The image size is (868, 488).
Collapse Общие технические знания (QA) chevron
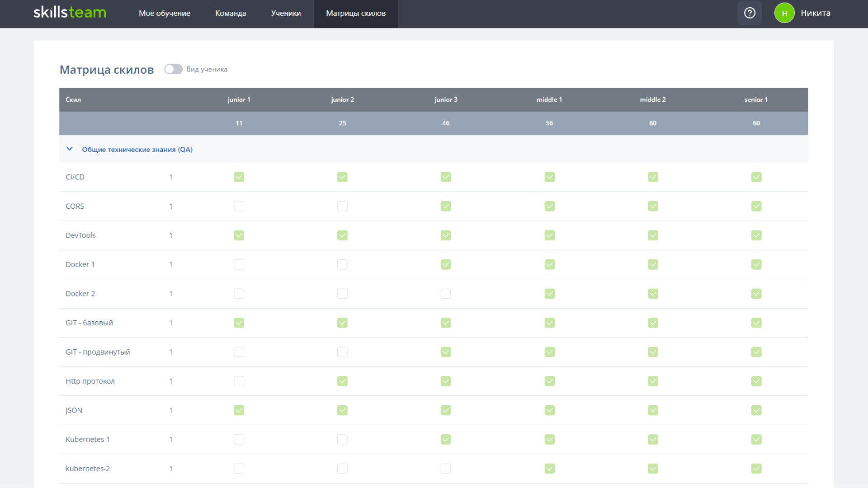pyautogui.click(x=70, y=149)
